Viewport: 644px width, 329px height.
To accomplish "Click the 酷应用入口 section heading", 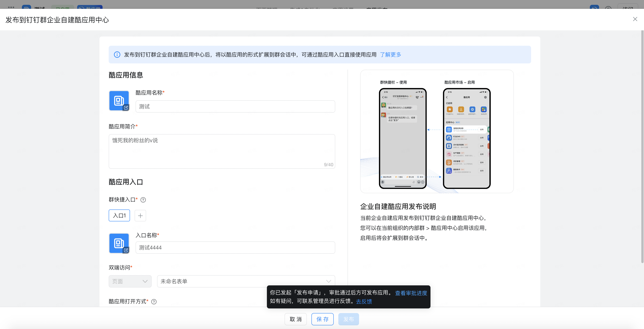I will [x=126, y=182].
